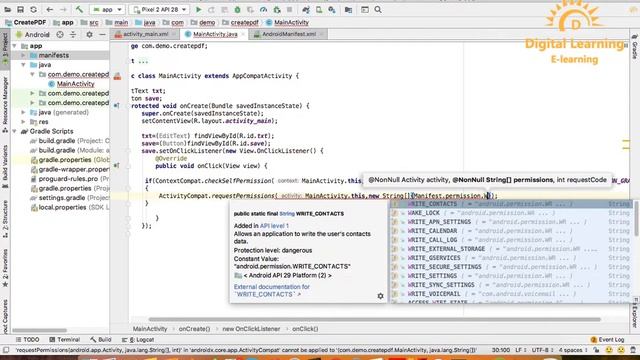Choose WRITE_SETTINGS completion suggestion
Viewport: 640px width, 360px height.
[x=511, y=276]
